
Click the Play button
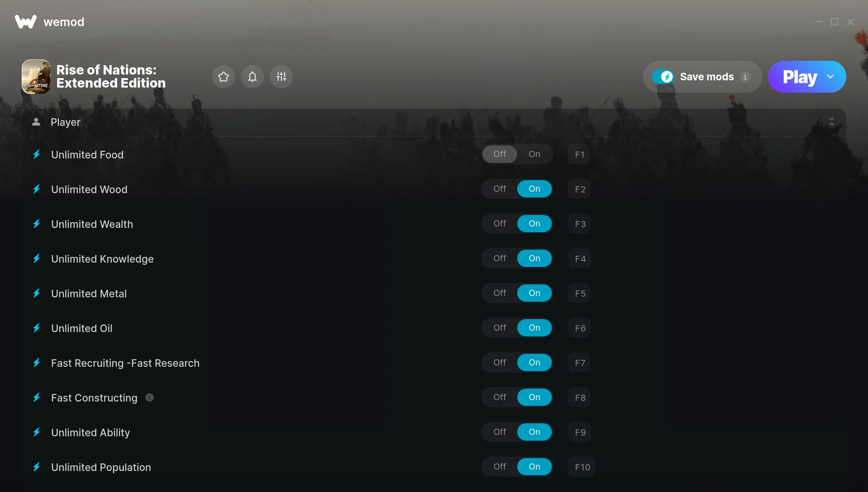[x=800, y=77]
